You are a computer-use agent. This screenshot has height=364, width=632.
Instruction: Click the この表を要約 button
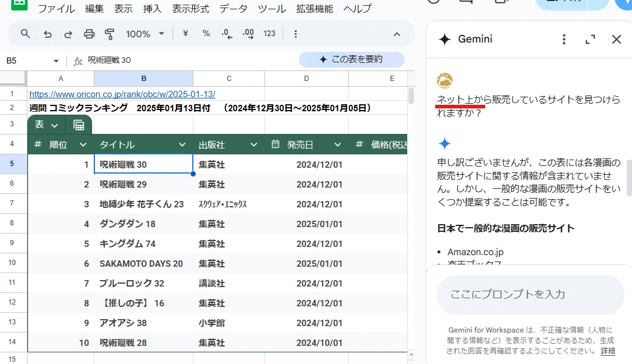point(351,59)
